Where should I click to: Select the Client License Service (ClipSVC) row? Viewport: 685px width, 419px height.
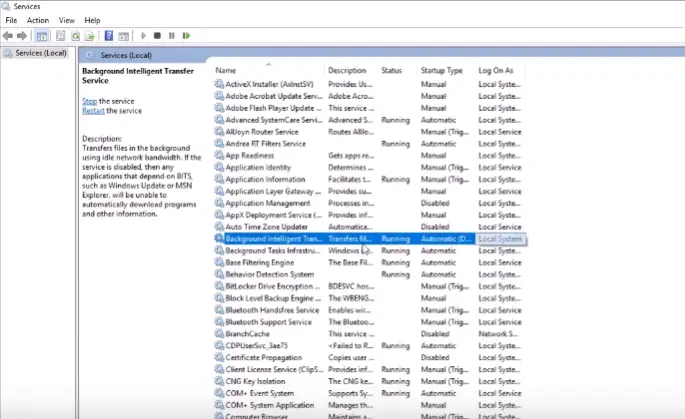tap(369, 369)
